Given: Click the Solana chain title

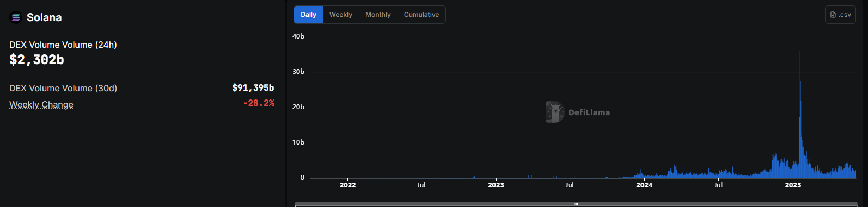Looking at the screenshot, I should (44, 17).
